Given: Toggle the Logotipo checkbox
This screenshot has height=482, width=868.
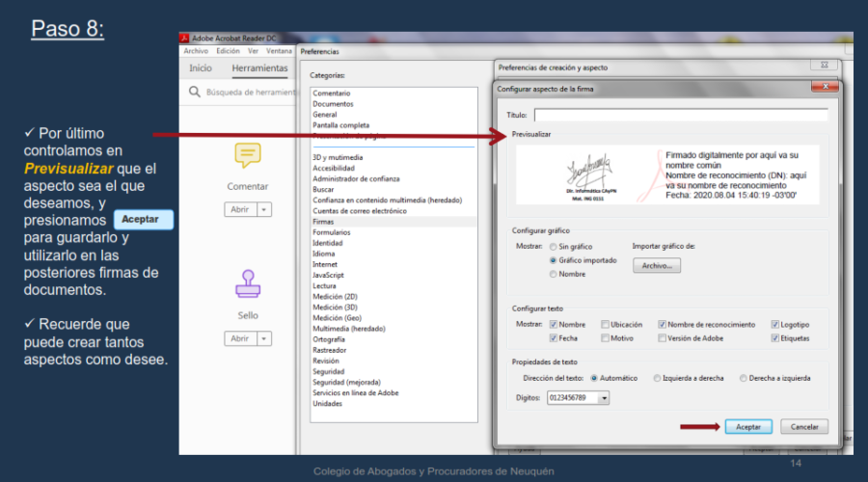Looking at the screenshot, I should click(x=775, y=325).
